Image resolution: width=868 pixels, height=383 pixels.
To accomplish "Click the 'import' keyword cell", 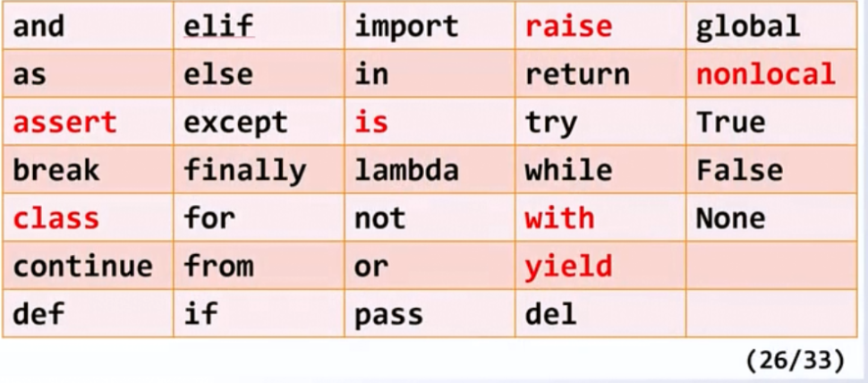I will 406,27.
